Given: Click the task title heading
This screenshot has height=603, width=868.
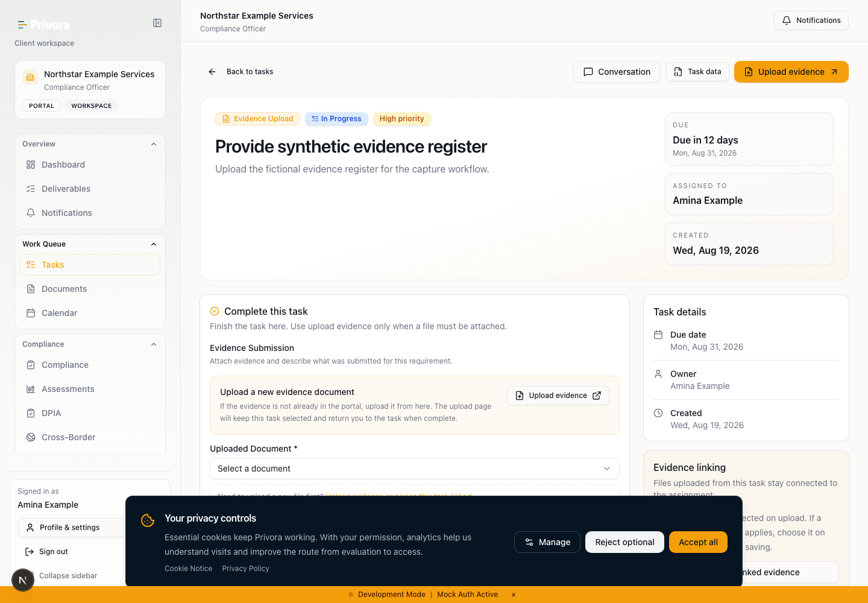Looking at the screenshot, I should [351, 147].
